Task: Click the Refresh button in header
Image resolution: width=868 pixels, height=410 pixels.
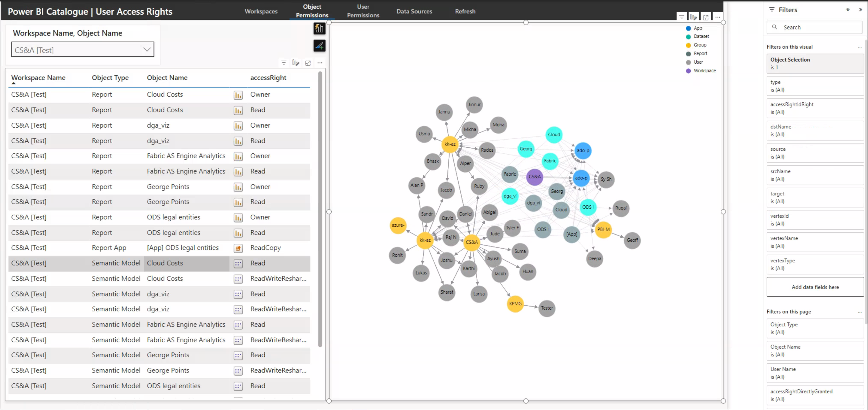Action: click(x=465, y=11)
